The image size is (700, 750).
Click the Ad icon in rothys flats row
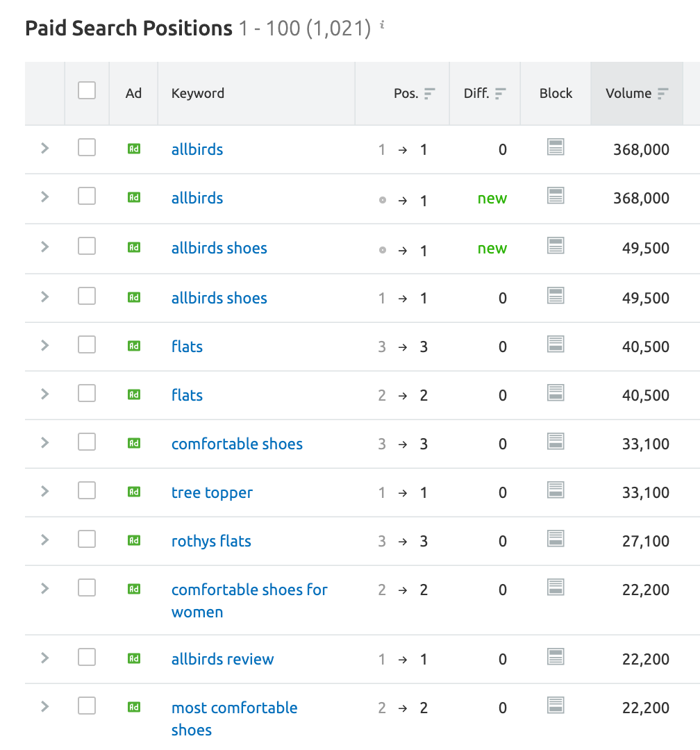click(134, 540)
